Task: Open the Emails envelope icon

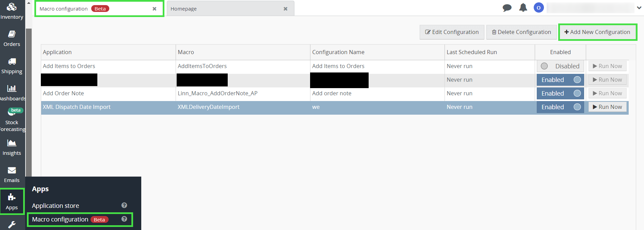Action: click(x=12, y=174)
